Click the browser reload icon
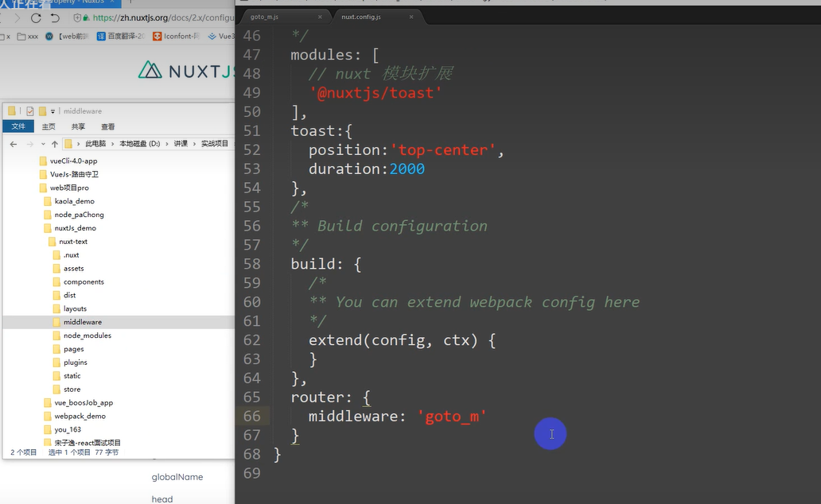The height and width of the screenshot is (504, 821). pos(36,17)
